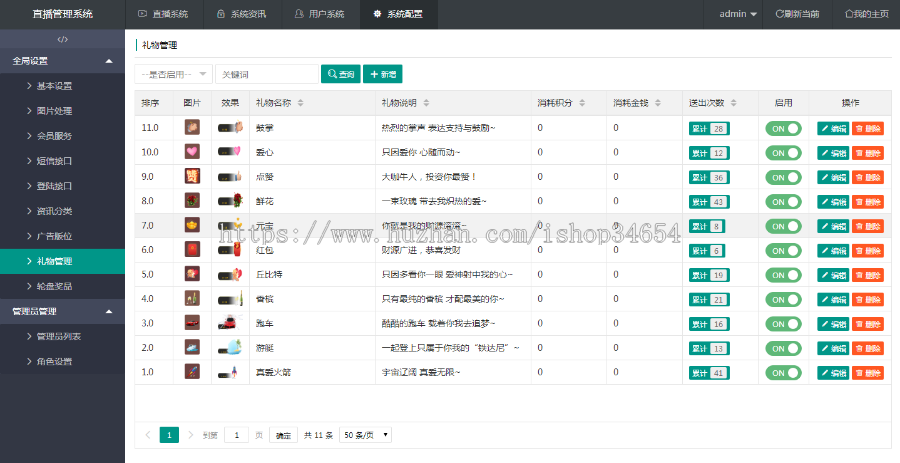Image resolution: width=900 pixels, height=463 pixels.
Task: Select the 系统配置 top tab
Action: pos(398,14)
